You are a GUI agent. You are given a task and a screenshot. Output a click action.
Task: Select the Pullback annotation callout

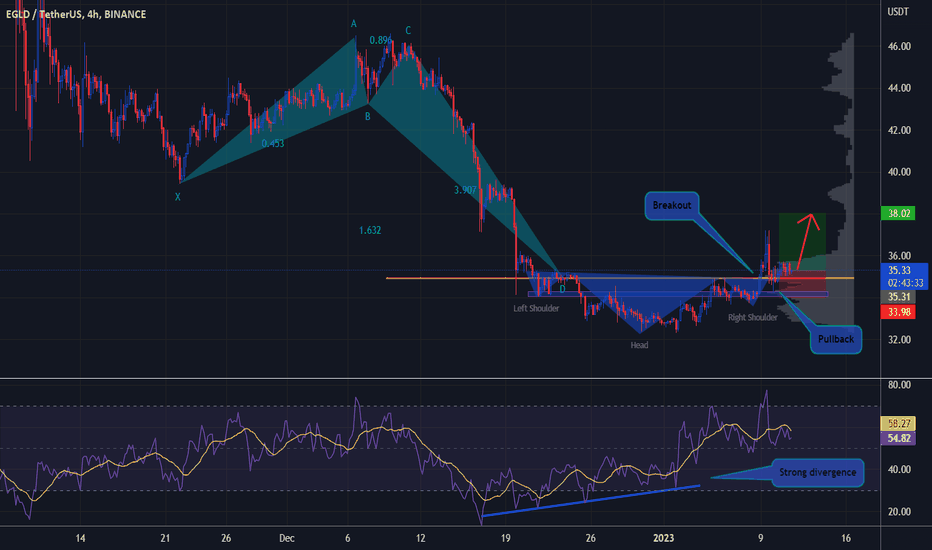[836, 340]
